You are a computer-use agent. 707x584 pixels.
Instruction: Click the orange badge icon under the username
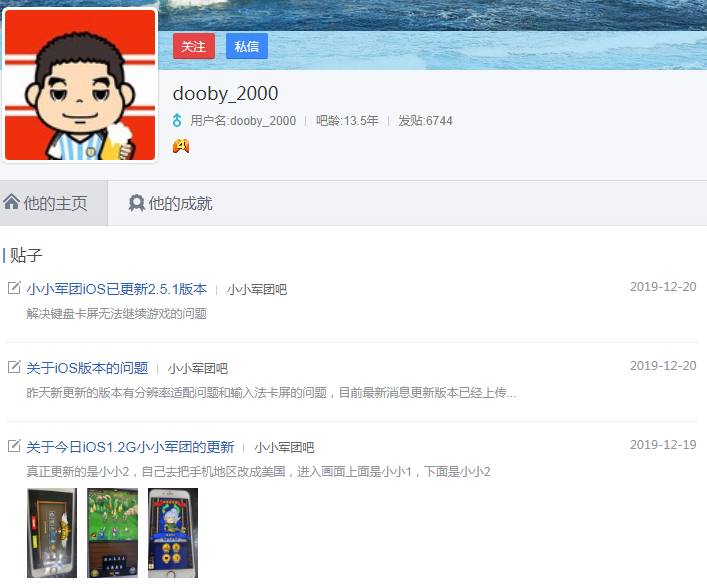point(181,146)
